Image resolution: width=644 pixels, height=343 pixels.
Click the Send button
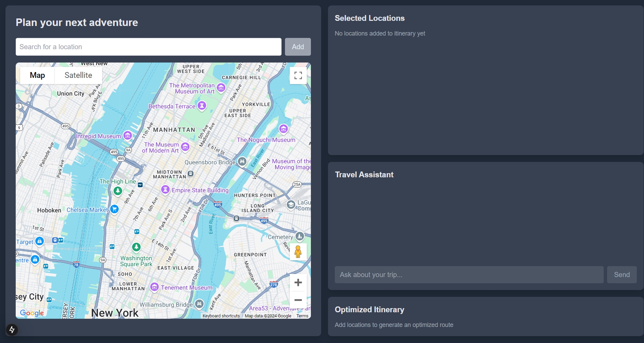pos(622,275)
